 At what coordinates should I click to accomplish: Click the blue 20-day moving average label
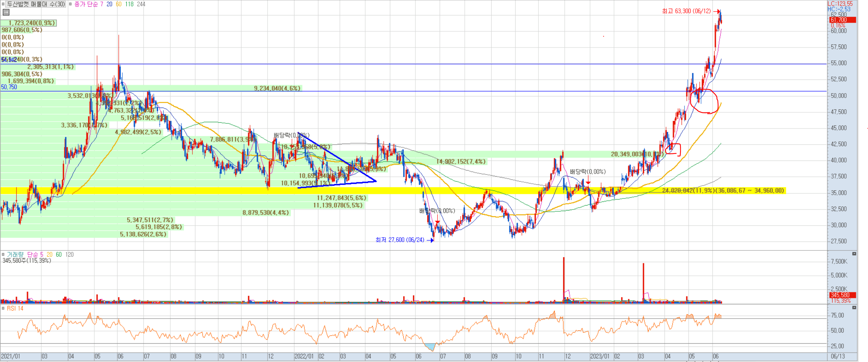coord(109,4)
